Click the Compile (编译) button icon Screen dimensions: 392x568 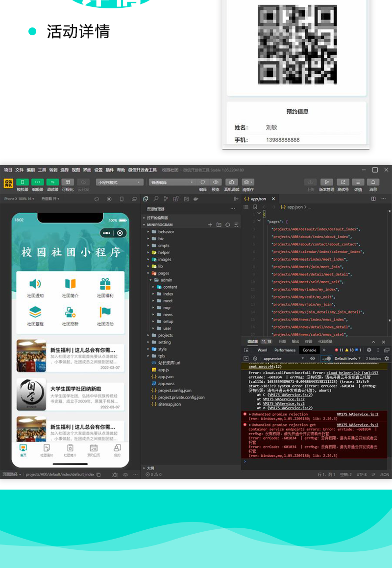pos(202,181)
